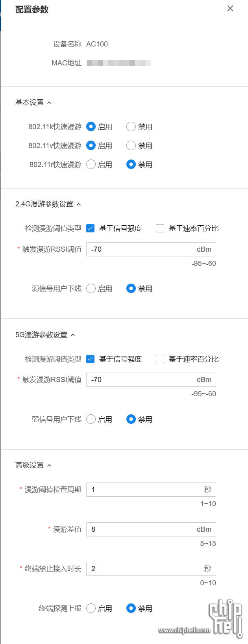Check 基于速率百分比 under 5G settings
The image size is (248, 644).
point(160,359)
